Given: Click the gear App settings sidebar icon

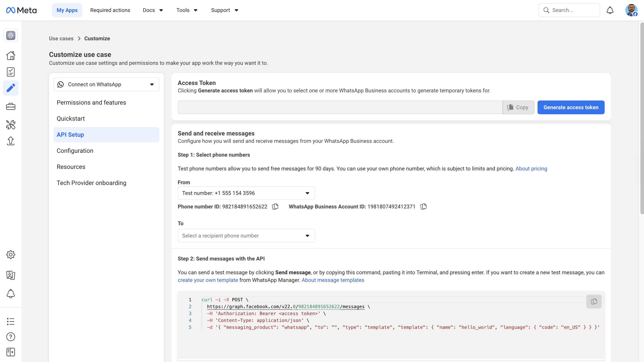Looking at the screenshot, I should tap(11, 254).
